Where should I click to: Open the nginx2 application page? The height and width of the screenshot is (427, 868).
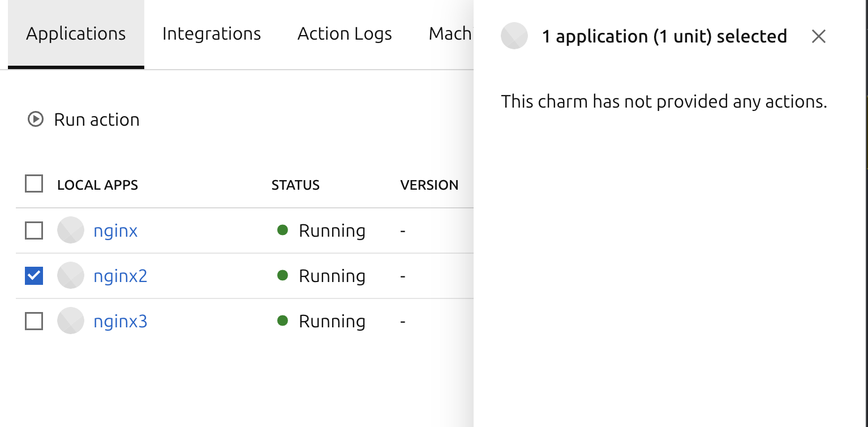point(120,276)
